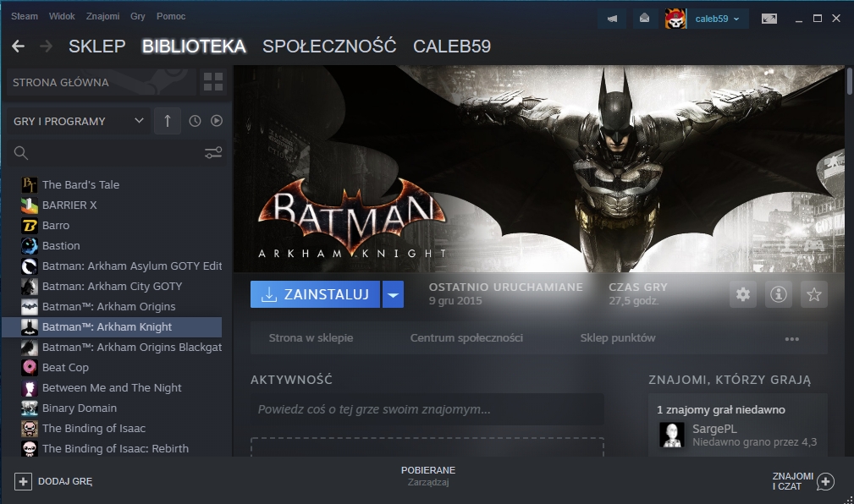Click SargePL friend avatar
854x504 pixels.
(671, 435)
